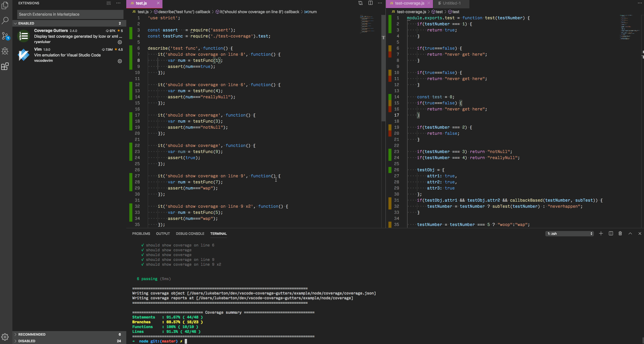Switch to the Untitled-1 tab

click(x=451, y=3)
